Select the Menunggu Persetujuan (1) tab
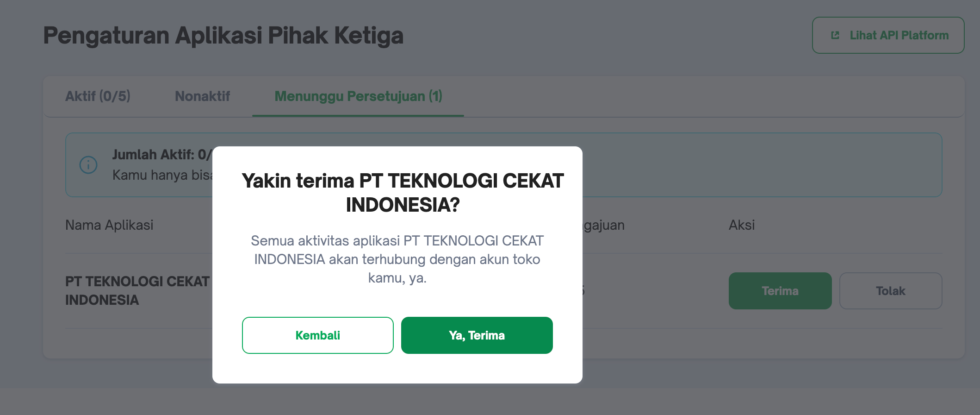This screenshot has width=980, height=415. point(358,96)
